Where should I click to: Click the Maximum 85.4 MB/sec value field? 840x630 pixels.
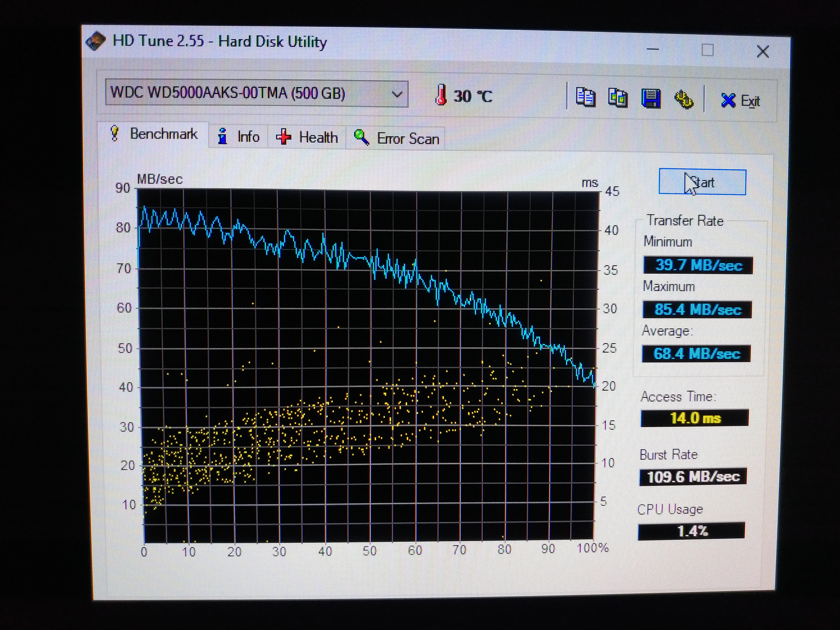697,310
